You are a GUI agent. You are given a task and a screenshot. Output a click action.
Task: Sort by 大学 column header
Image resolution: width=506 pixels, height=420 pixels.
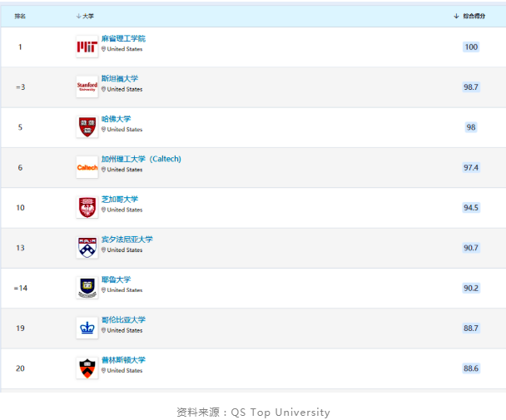click(x=88, y=16)
